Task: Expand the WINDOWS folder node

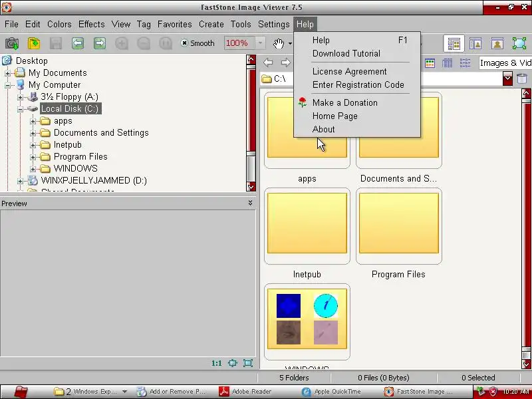Action: 33,169
